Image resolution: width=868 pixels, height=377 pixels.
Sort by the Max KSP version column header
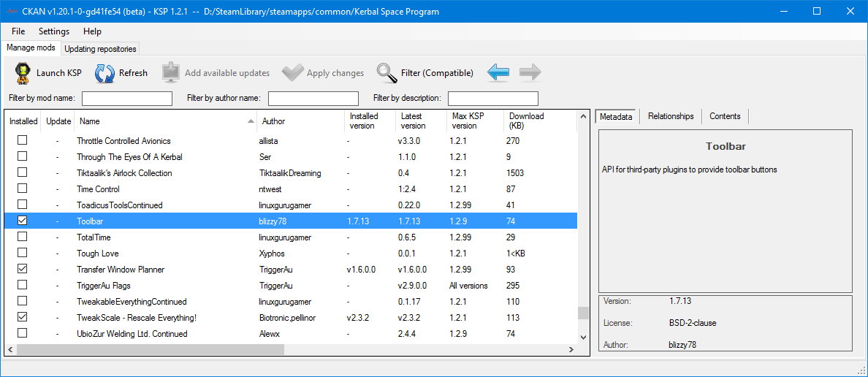(474, 121)
